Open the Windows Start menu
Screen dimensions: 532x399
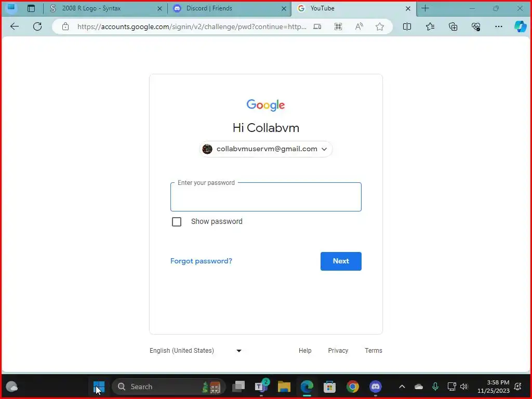click(99, 387)
